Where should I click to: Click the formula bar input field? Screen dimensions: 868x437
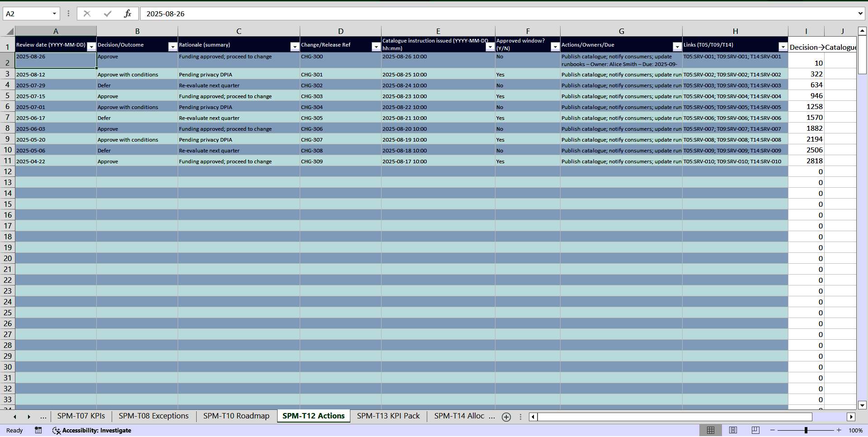coord(497,14)
